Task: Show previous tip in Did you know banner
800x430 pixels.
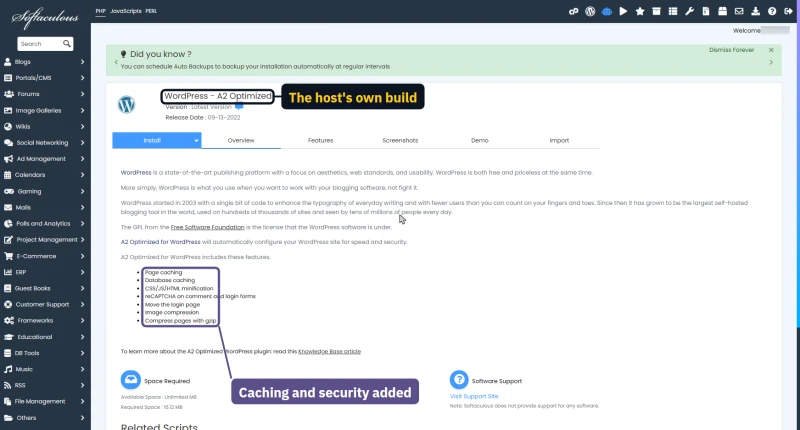Action: point(116,62)
